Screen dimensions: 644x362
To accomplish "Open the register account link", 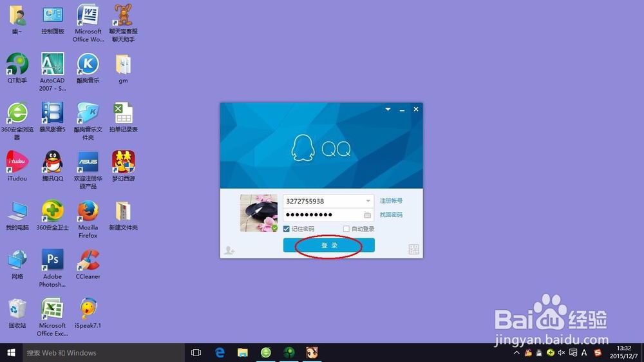I will pos(391,200).
